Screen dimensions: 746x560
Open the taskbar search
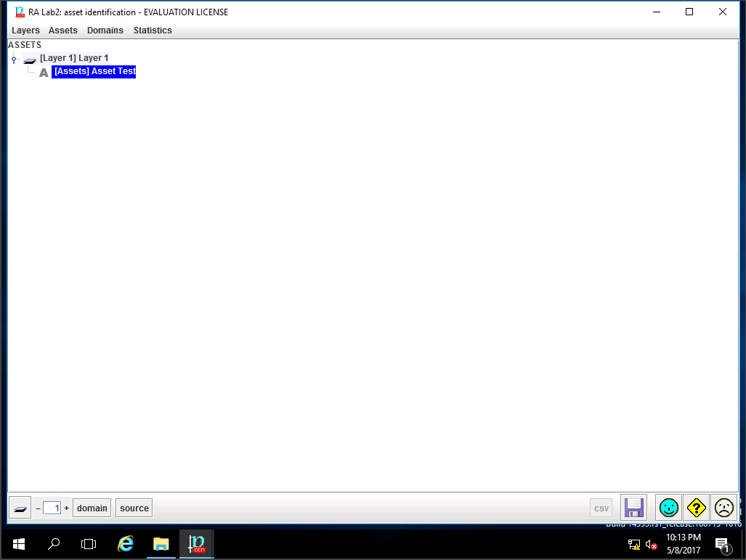(54, 544)
